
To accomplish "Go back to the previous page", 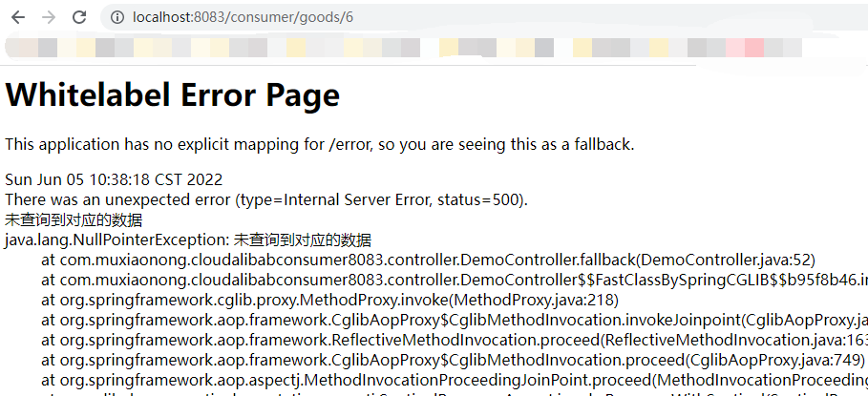I will click(x=18, y=17).
